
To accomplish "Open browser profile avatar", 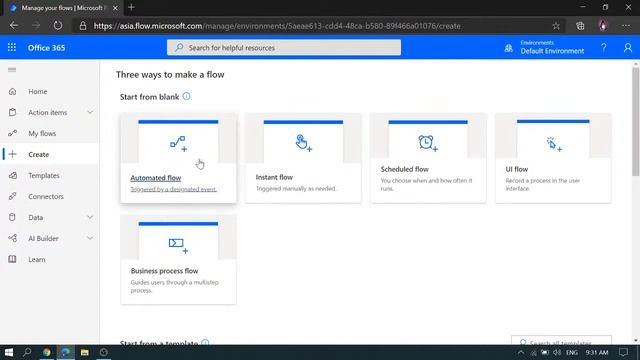I will pos(603,26).
